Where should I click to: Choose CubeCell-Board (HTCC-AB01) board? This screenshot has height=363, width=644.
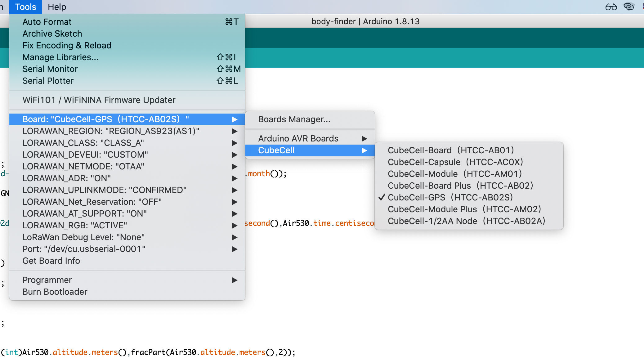pos(450,150)
